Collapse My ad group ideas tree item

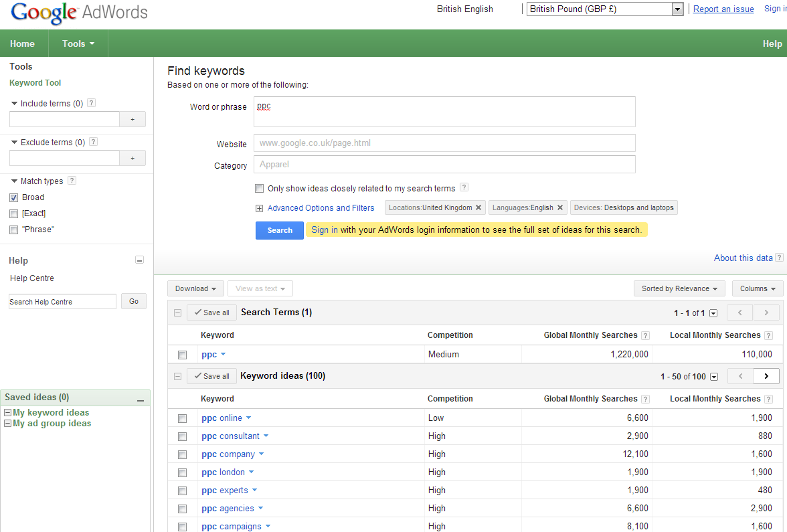7,424
